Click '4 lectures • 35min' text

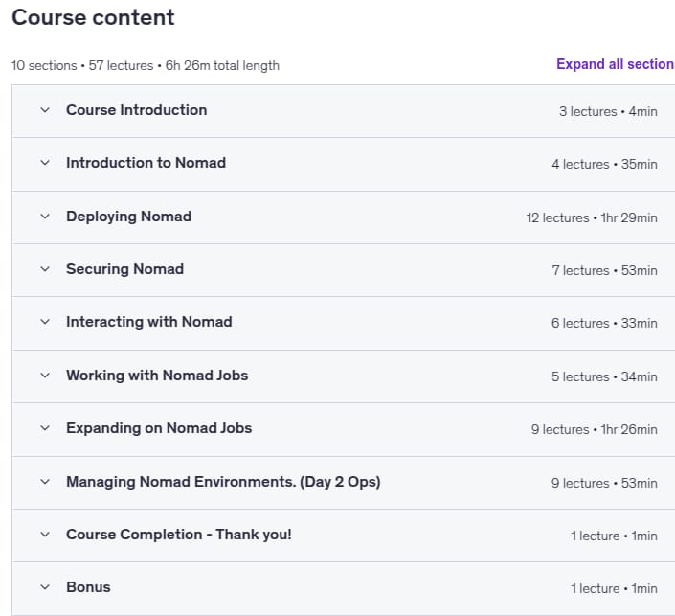point(604,164)
